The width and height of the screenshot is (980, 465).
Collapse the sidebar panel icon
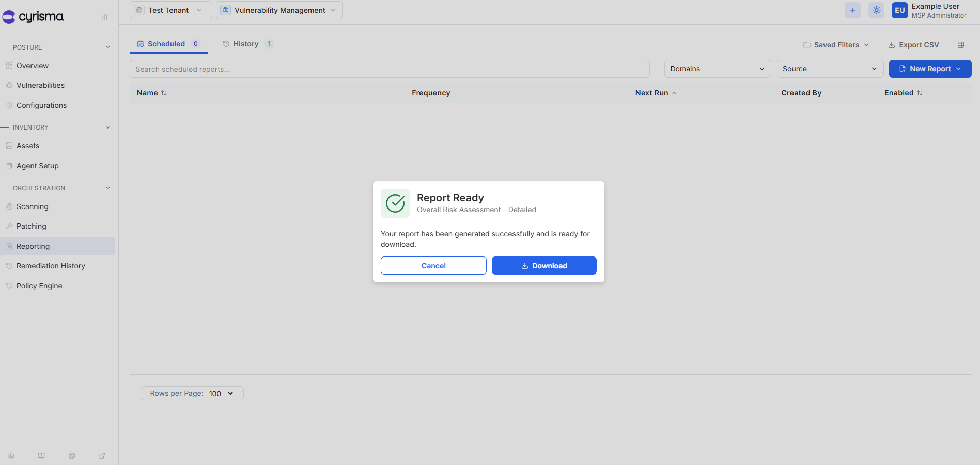[x=104, y=17]
